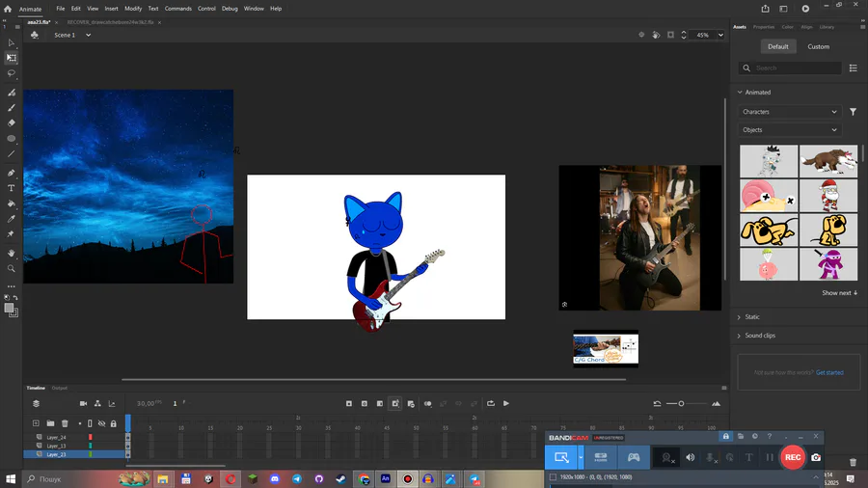Open the layer depth graph icon
This screenshot has width=868, height=488.
pos(112,403)
